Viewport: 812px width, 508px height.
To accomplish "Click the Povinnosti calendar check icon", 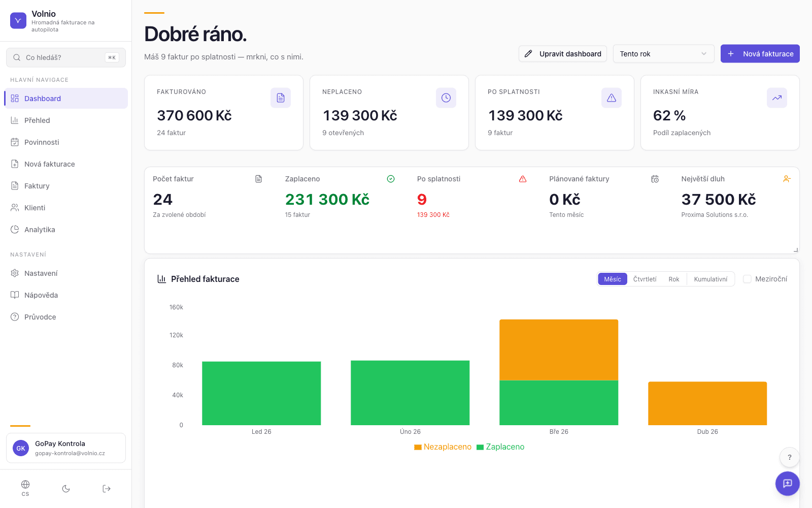I will tap(15, 142).
